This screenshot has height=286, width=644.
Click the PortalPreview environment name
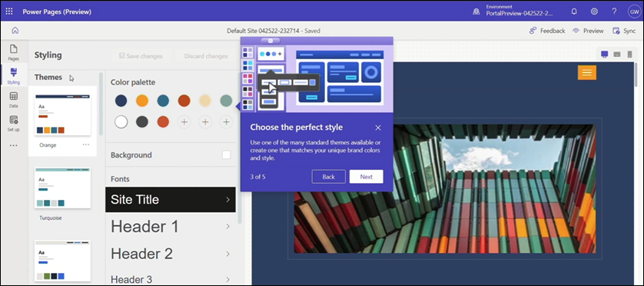[x=520, y=14]
